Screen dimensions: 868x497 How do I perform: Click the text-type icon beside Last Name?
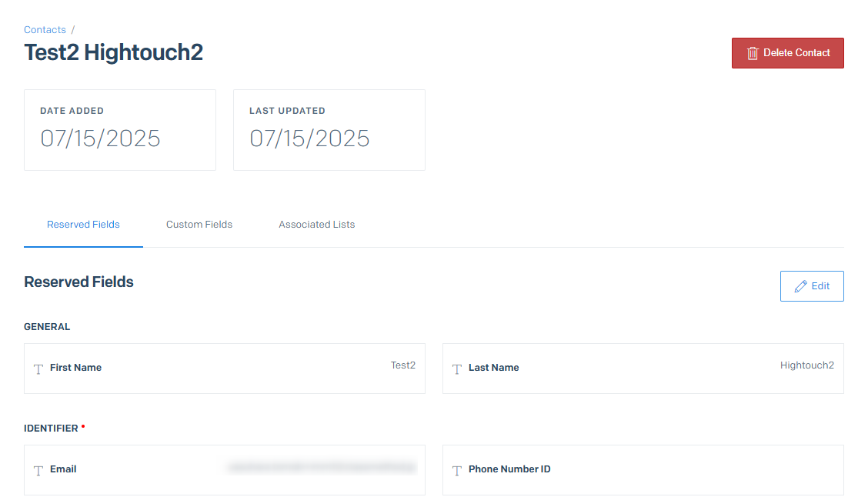456,369
